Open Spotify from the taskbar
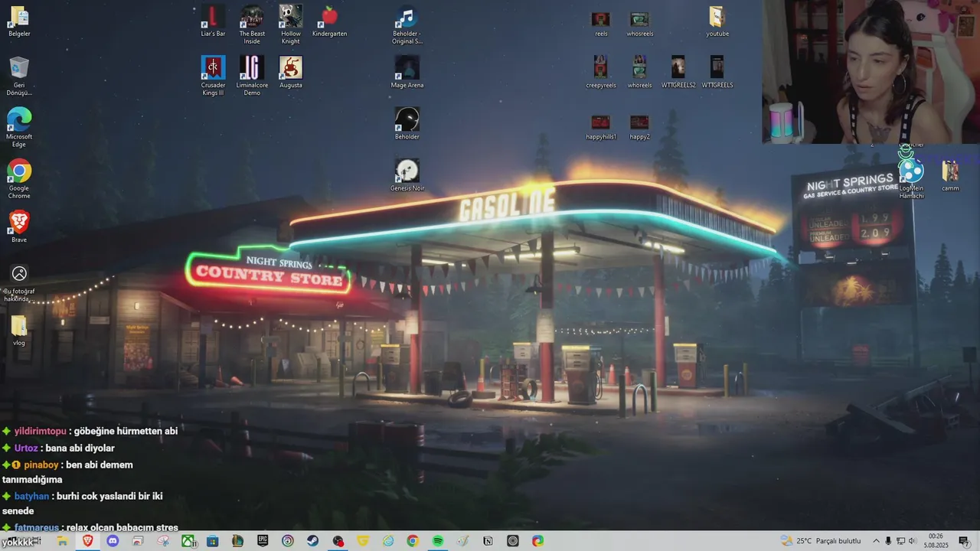The image size is (980, 551). pyautogui.click(x=438, y=541)
